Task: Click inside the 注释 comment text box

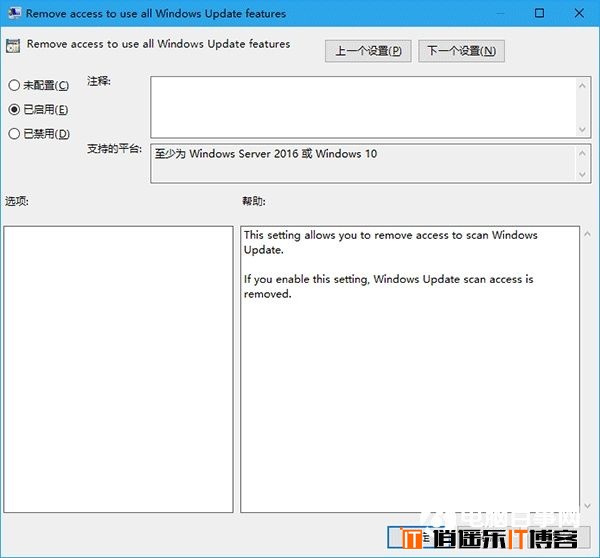Action: [363, 107]
